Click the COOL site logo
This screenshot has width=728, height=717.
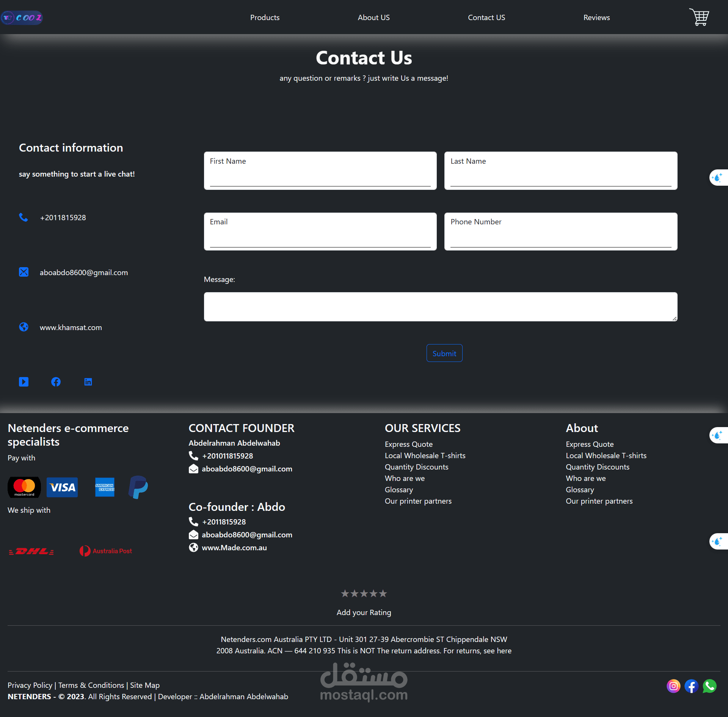[x=22, y=17]
